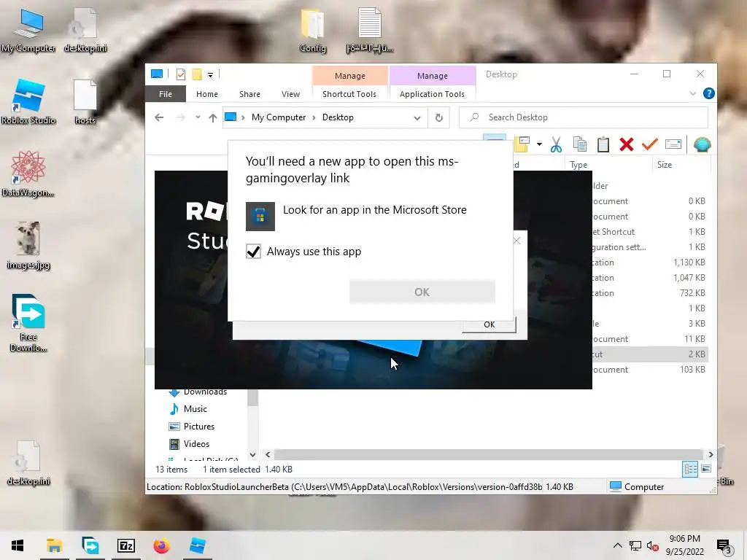Open the notification center icon

[724, 546]
